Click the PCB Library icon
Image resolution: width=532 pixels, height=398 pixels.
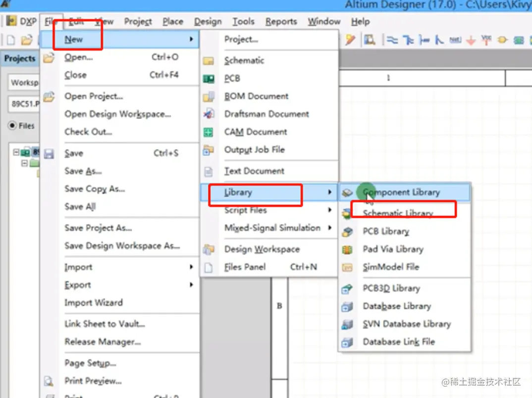point(347,232)
